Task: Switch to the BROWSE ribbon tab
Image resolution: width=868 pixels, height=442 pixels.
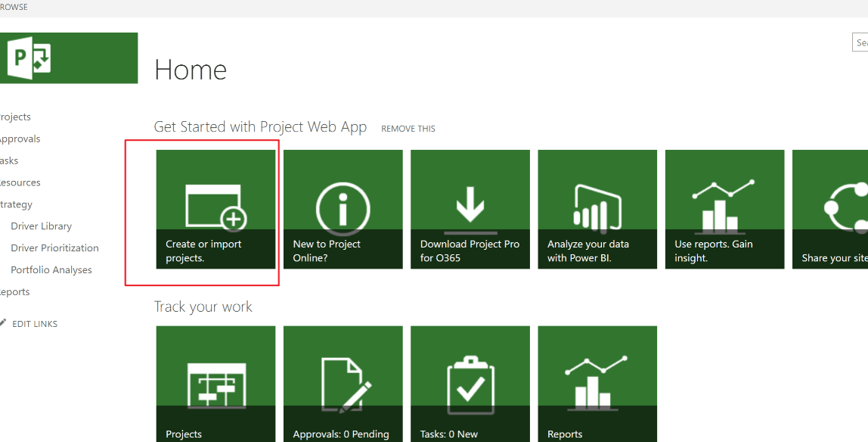Action: point(14,8)
